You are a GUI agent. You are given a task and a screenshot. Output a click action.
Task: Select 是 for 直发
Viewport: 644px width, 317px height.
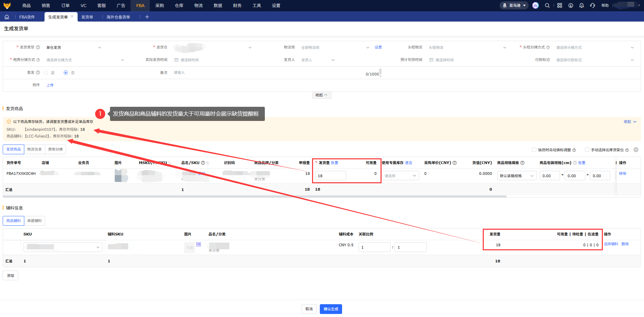pyautogui.click(x=46, y=72)
